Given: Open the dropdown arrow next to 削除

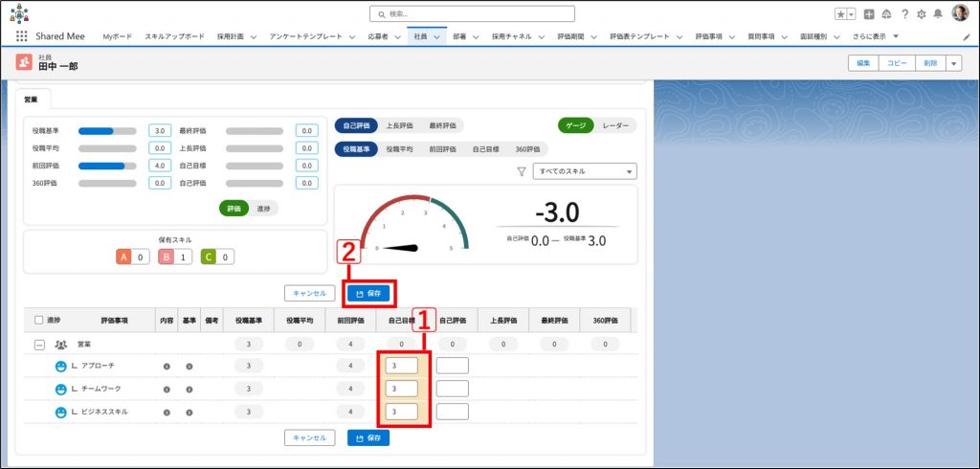Looking at the screenshot, I should (x=954, y=63).
